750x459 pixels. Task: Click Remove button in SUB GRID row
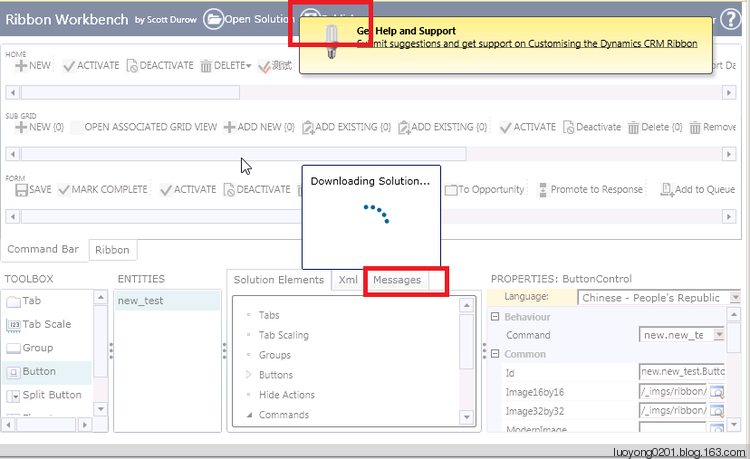click(712, 127)
